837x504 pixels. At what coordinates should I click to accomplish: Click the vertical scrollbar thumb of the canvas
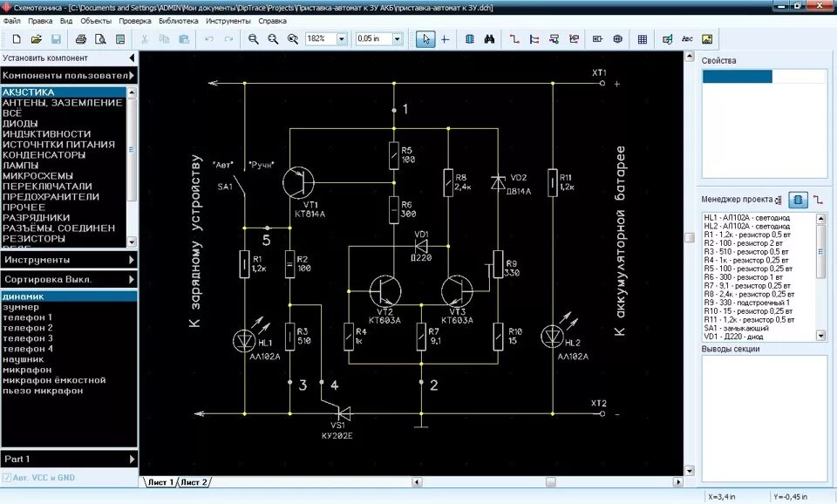coord(689,237)
